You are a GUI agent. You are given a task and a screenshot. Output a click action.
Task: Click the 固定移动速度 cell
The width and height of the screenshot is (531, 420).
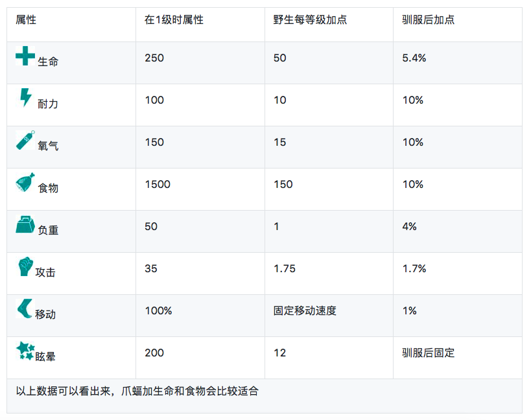tap(305, 311)
